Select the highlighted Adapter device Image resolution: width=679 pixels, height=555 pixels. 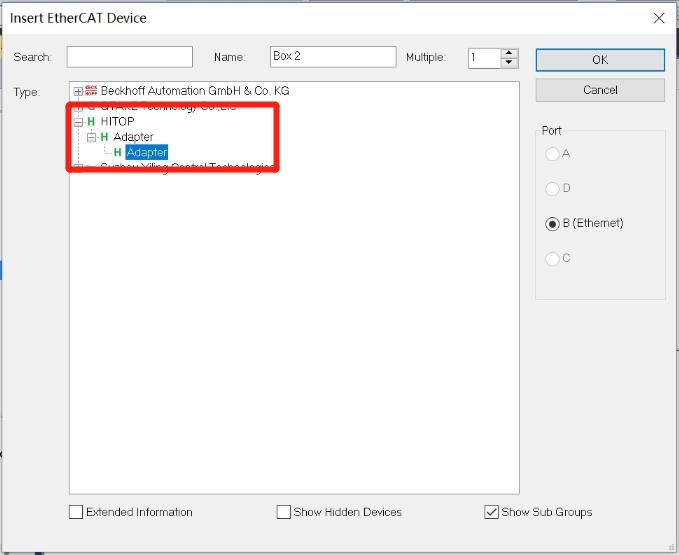(x=147, y=152)
